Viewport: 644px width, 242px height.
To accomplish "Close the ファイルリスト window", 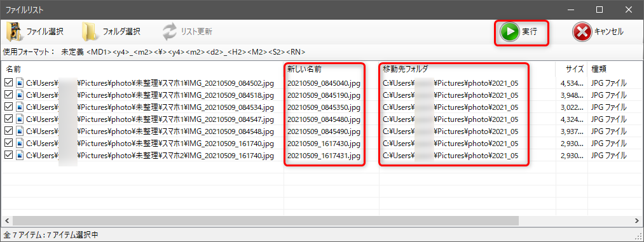I will pos(628,10).
